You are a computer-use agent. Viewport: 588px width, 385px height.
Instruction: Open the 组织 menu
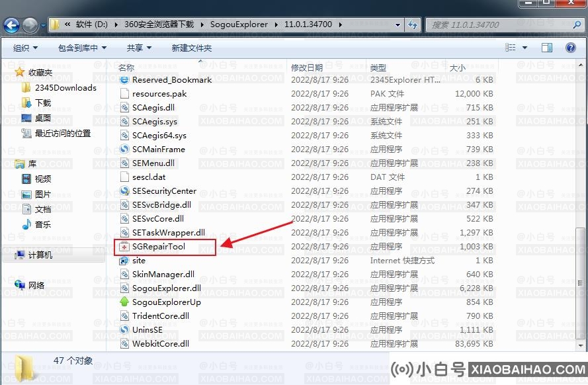click(x=26, y=48)
